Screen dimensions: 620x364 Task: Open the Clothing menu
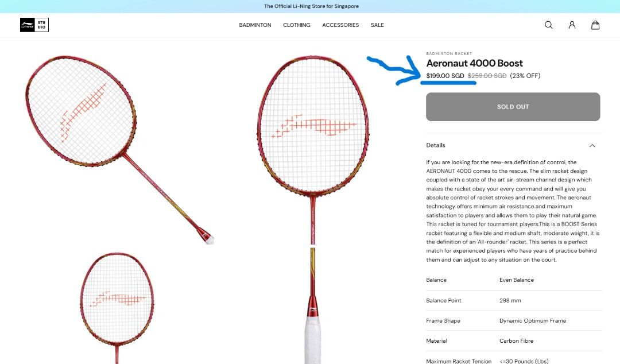(297, 25)
